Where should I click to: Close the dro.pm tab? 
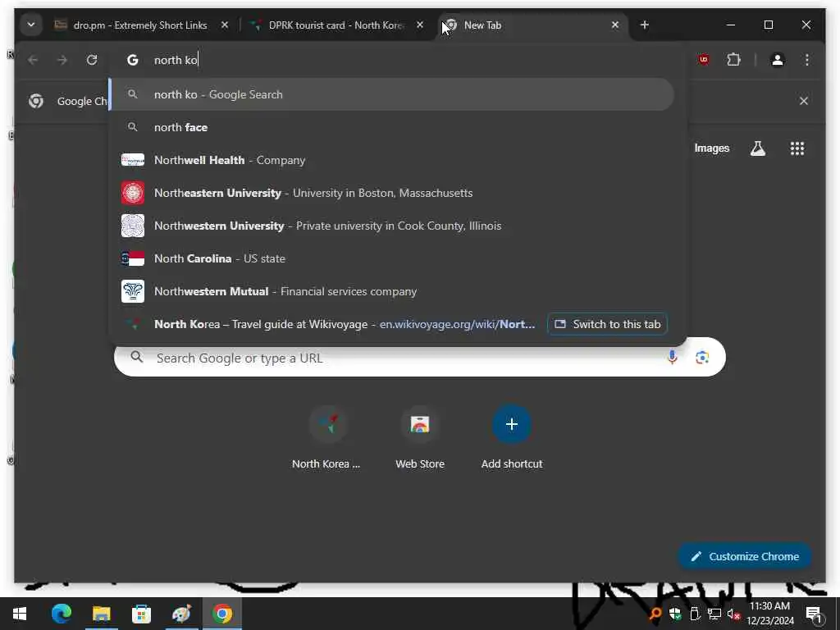tap(225, 25)
